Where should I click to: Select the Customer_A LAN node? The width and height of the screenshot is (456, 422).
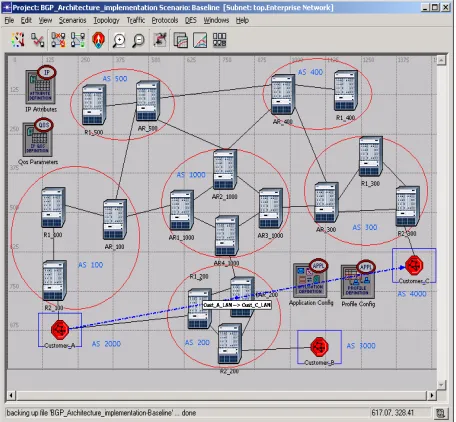60,330
